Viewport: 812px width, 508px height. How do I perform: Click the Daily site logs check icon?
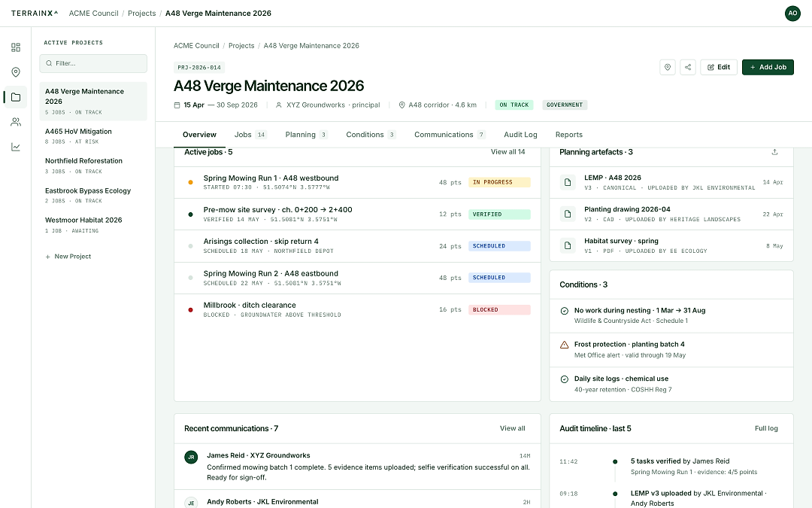tap(565, 379)
